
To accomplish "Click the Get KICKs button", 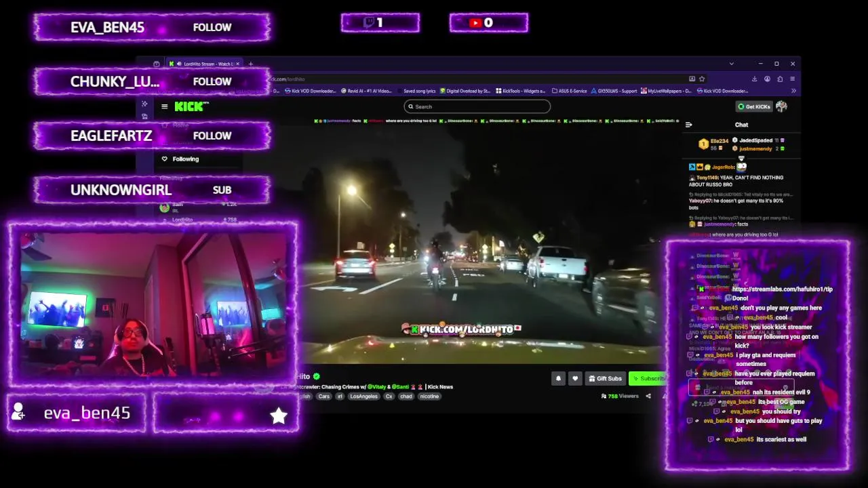I will click(x=754, y=106).
